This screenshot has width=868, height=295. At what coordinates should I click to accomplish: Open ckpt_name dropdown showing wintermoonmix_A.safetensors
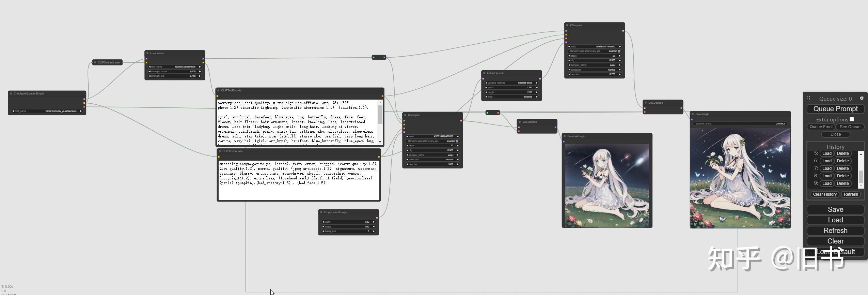pyautogui.click(x=47, y=111)
